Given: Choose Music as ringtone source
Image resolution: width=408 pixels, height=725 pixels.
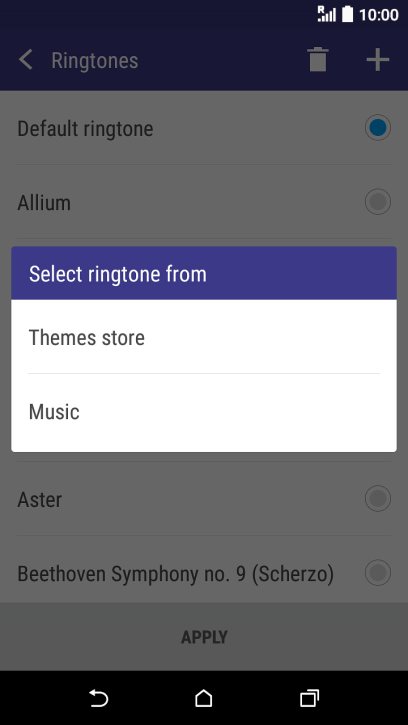Looking at the screenshot, I should click(204, 412).
